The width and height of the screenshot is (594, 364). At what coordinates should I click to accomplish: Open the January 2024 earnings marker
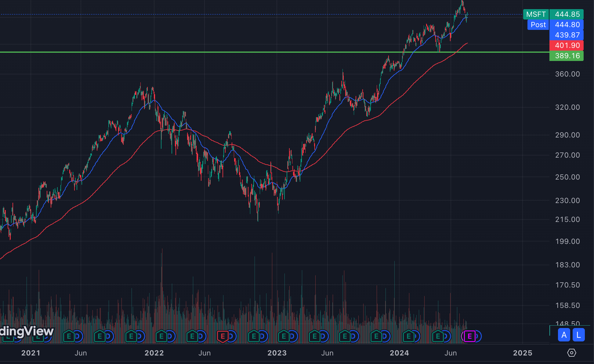[x=408, y=336]
